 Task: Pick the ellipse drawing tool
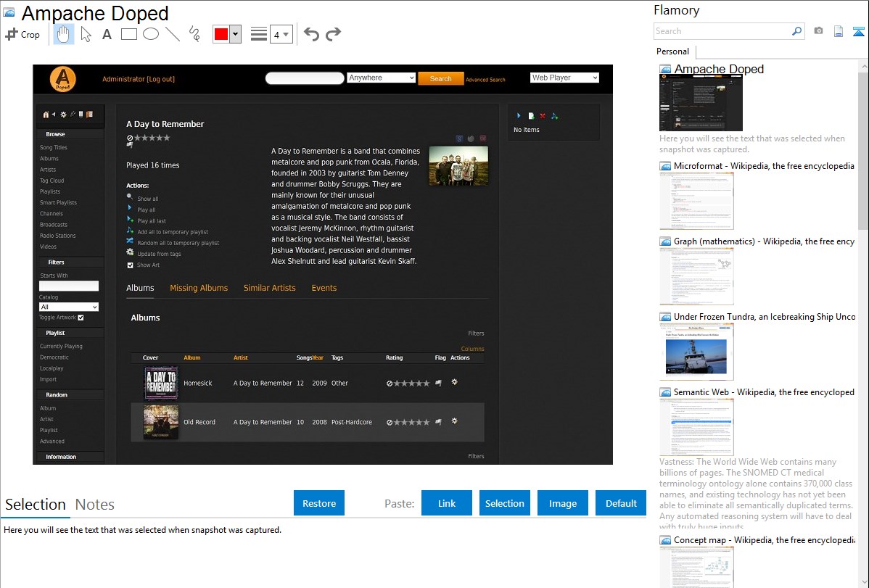(151, 34)
